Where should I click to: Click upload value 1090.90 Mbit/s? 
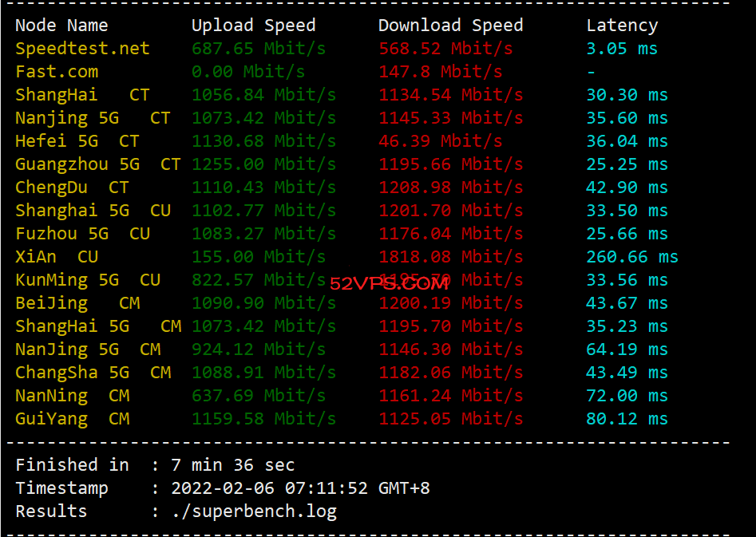click(263, 303)
